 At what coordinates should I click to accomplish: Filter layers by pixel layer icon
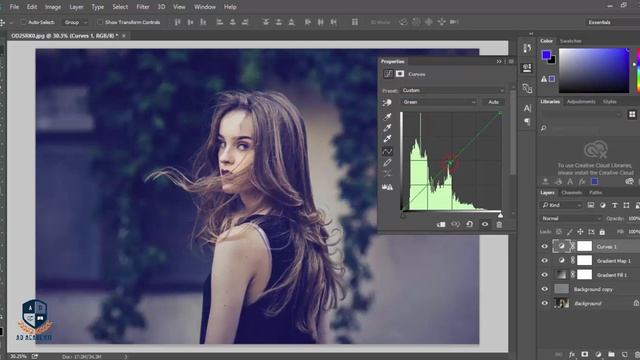tap(591, 205)
